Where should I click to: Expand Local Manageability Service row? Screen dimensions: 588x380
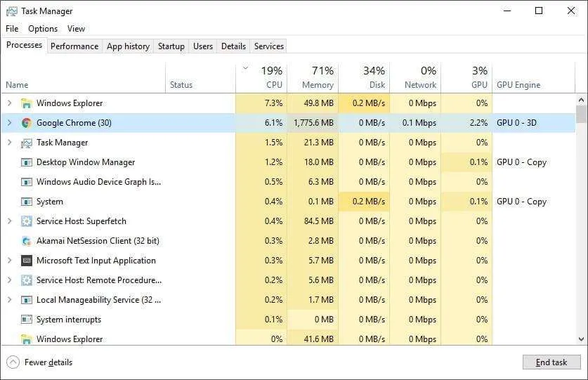[x=10, y=300]
